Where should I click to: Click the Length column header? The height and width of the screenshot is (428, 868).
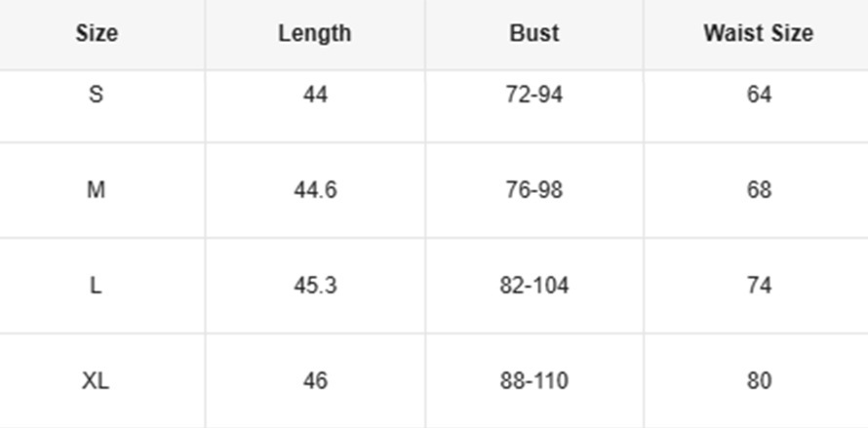314,33
